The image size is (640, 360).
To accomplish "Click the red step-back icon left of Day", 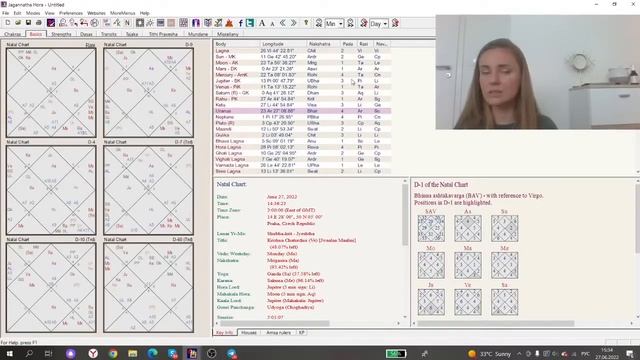I will [363, 23].
